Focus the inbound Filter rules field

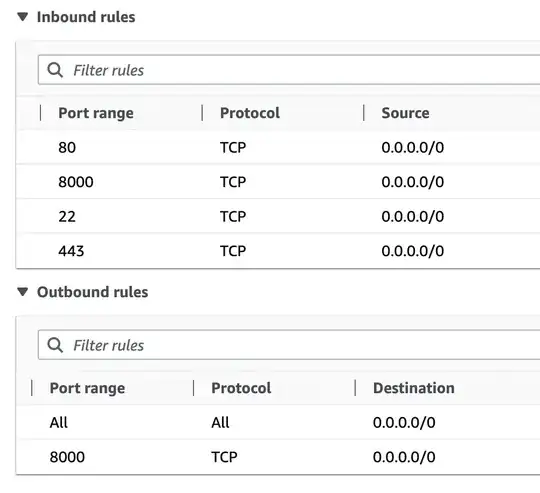point(289,70)
